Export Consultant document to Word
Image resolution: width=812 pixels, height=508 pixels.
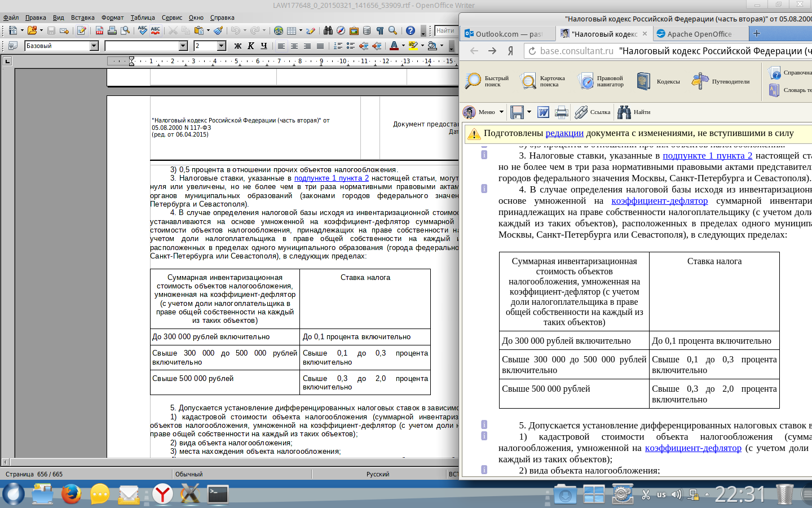point(543,112)
